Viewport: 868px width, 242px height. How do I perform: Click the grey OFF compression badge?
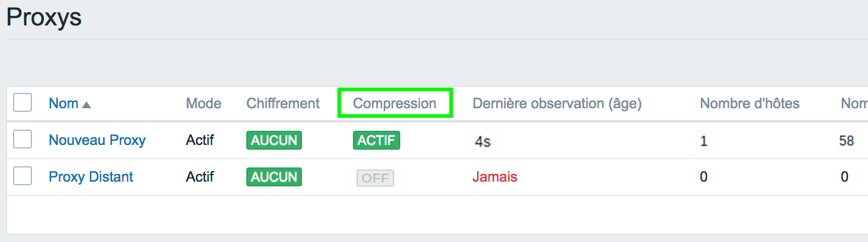[375, 178]
